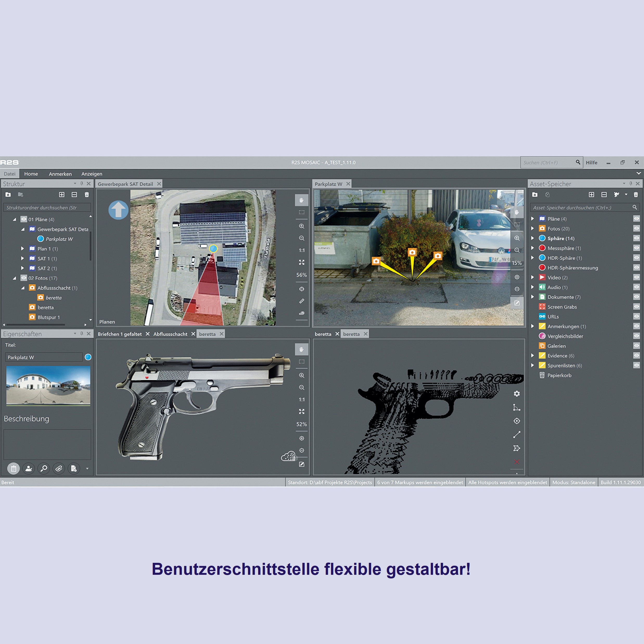Screen dimensions: 644x644
Task: Toggle visibility eye for Fotos (20) assets
Action: (x=636, y=229)
